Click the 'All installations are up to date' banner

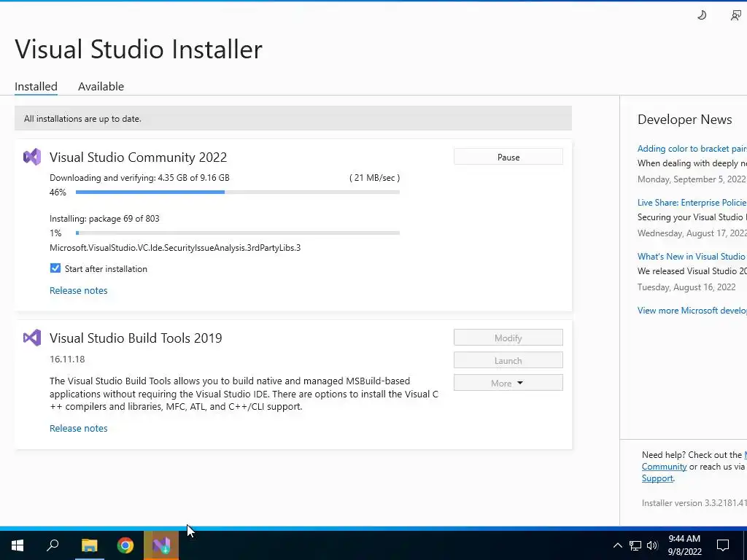click(x=293, y=119)
